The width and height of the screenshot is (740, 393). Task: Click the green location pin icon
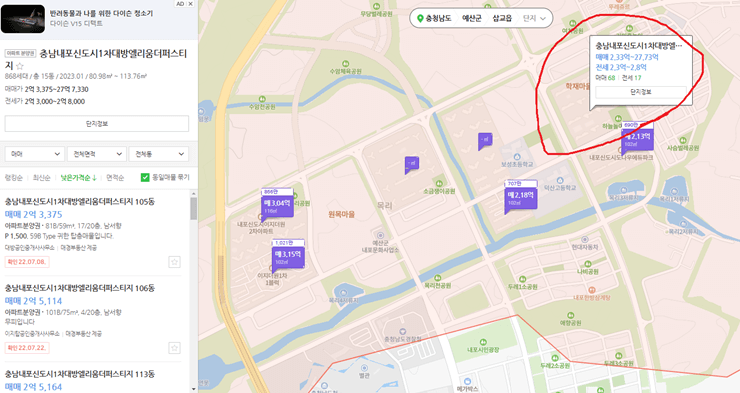click(x=420, y=18)
